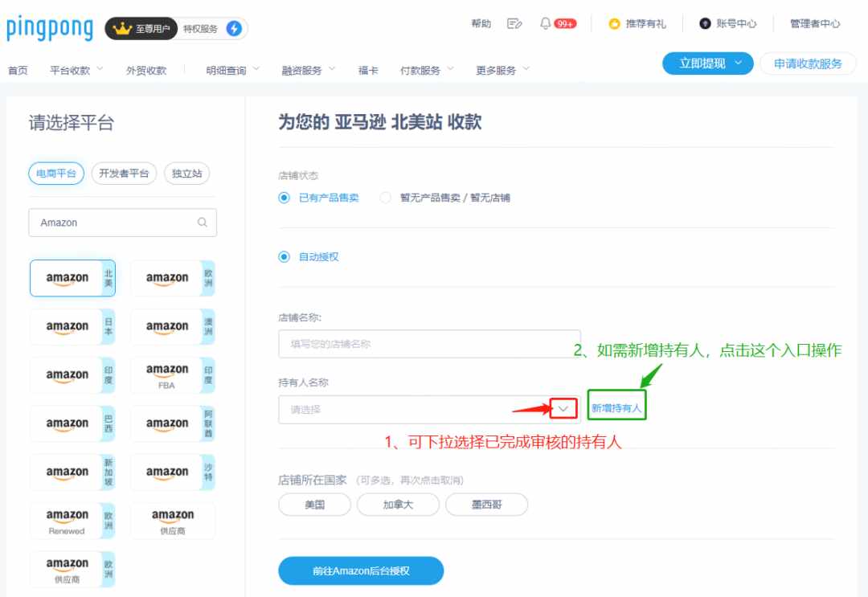Click the 店铺所在国家 label
868x597 pixels.
(312, 480)
